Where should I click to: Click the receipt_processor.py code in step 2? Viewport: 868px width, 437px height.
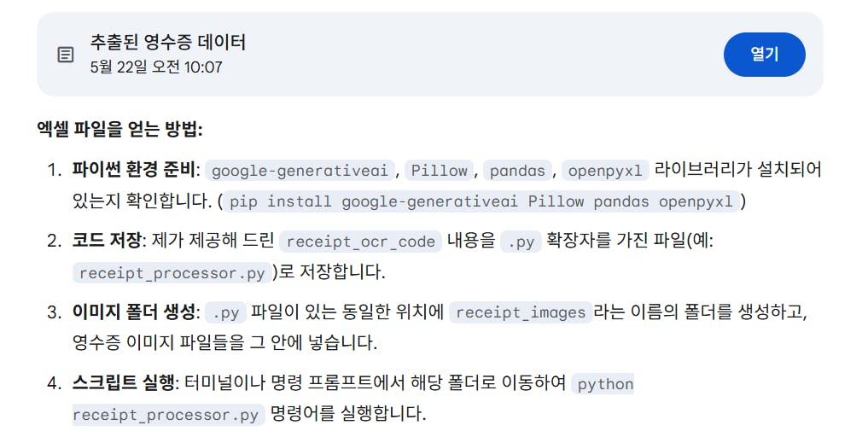(172, 273)
